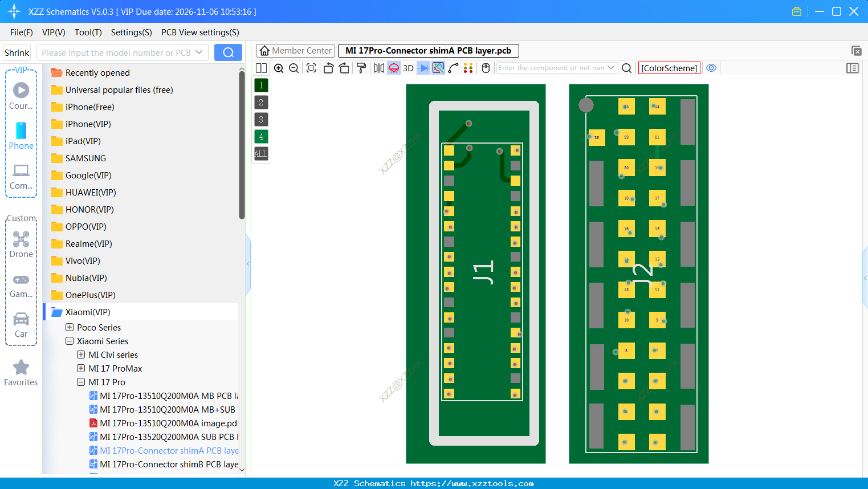The height and width of the screenshot is (489, 868).
Task: Select the MI 17Pro-Connector shimA PCB layer tab
Action: click(429, 51)
